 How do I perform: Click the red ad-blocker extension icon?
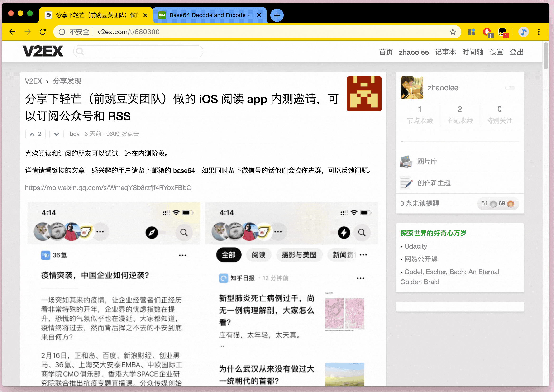pyautogui.click(x=487, y=32)
